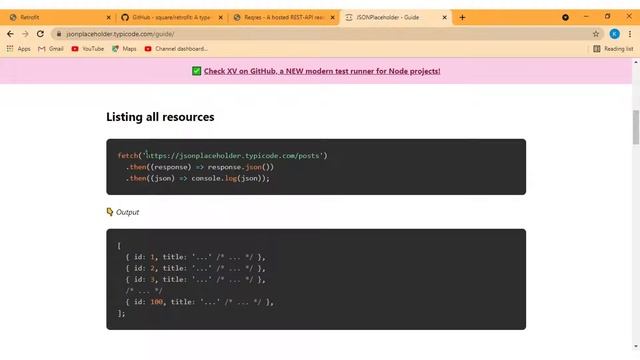Screen dimensions: 640x360
Task: Click the pointing hand icon beside Output
Action: click(x=110, y=212)
